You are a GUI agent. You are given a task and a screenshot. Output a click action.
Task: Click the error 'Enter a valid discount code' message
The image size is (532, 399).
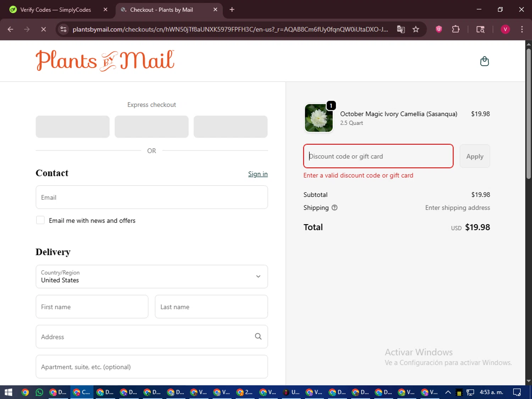tap(358, 175)
